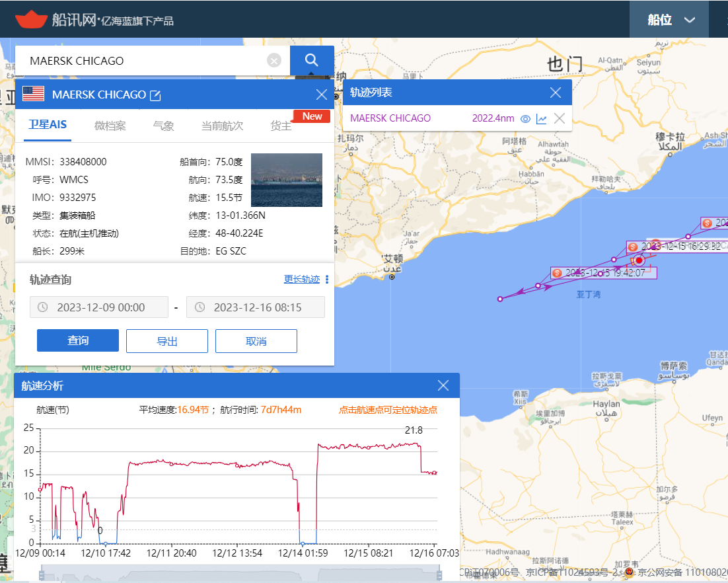Screen dimensions: 728x583
Task: Click the blue search magnifier button
Action: click(x=312, y=60)
